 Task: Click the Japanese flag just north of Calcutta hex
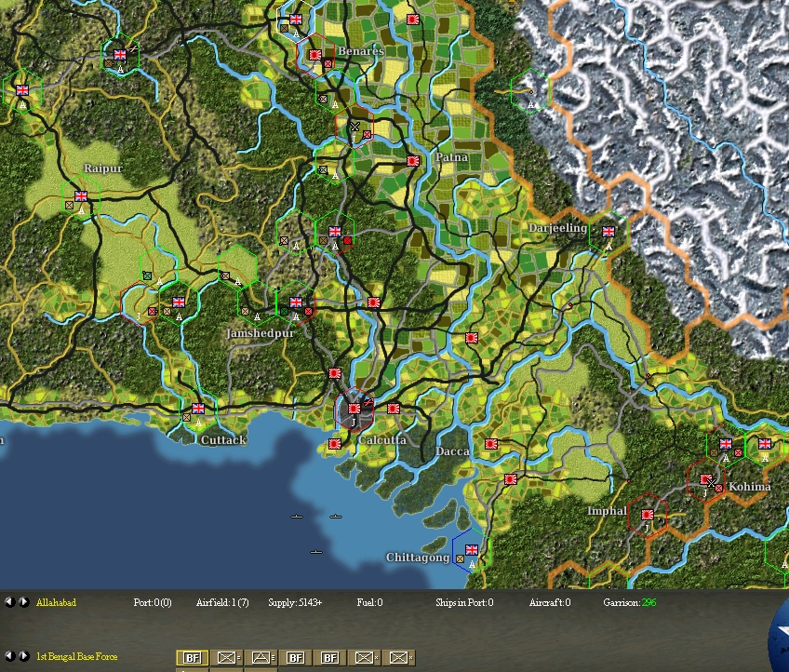pyautogui.click(x=335, y=373)
